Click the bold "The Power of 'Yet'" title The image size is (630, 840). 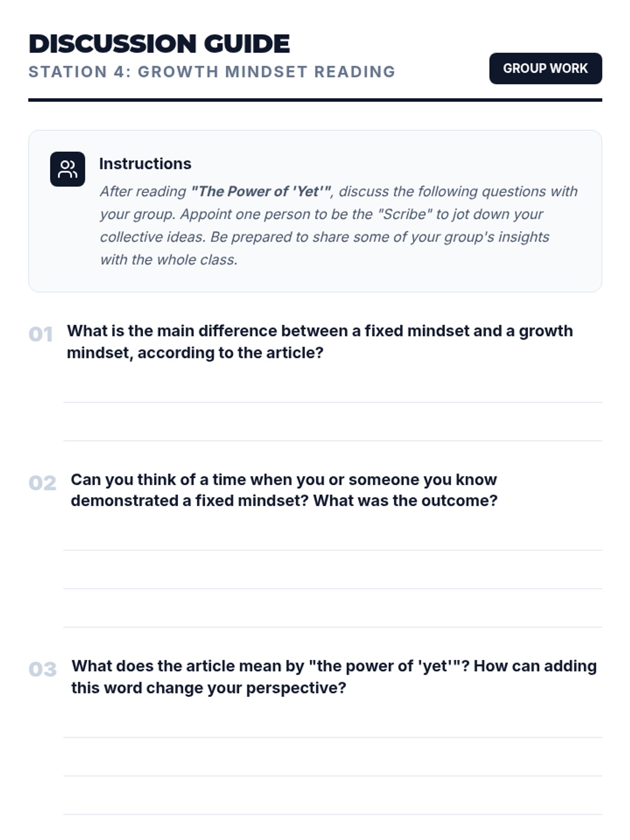tap(261, 191)
